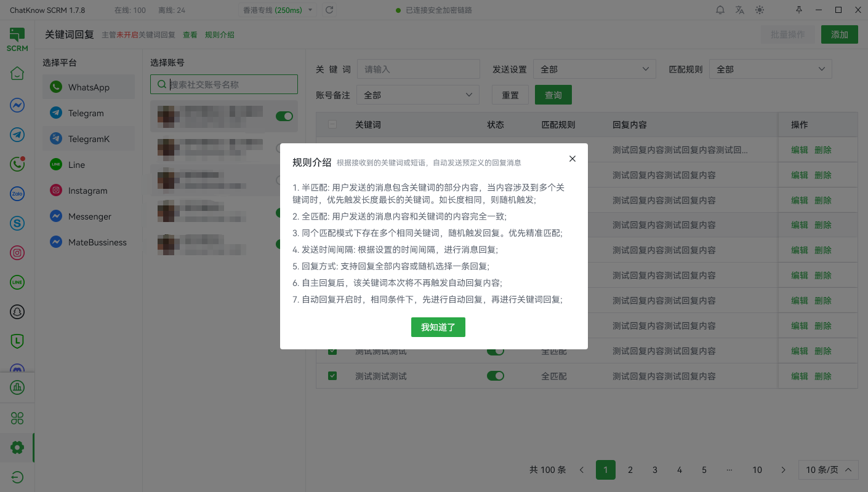The width and height of the screenshot is (868, 492).
Task: Open the Telegram icon in left sidebar
Action: pyautogui.click(x=17, y=135)
